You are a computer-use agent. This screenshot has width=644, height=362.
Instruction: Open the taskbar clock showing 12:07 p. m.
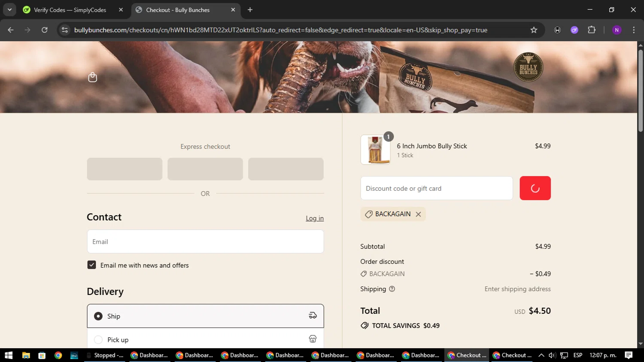(x=603, y=355)
